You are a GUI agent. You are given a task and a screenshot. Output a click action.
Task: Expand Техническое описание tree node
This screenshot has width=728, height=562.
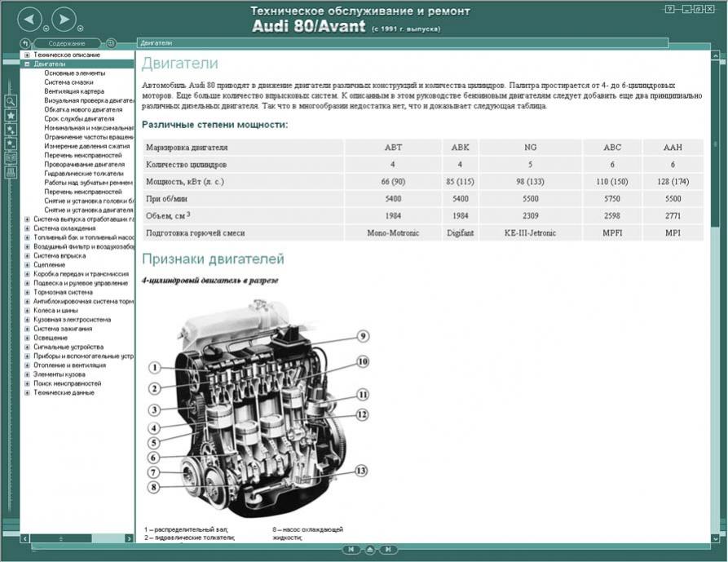click(x=27, y=55)
